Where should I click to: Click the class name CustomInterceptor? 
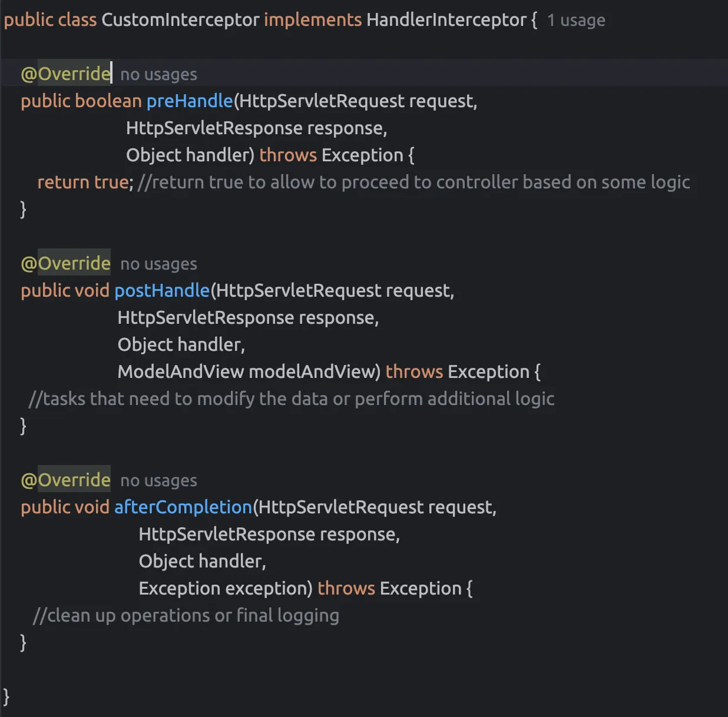[180, 19]
